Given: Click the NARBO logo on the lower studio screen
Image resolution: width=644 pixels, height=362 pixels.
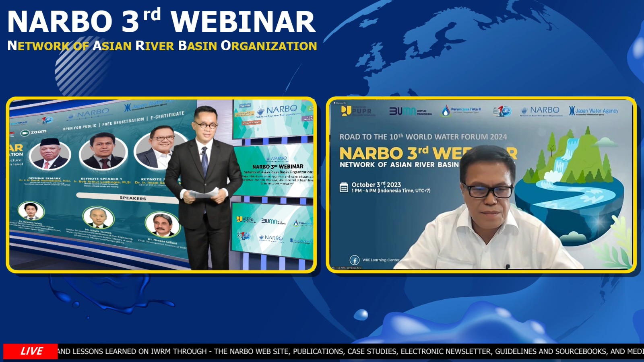Looking at the screenshot, I should [271, 238].
